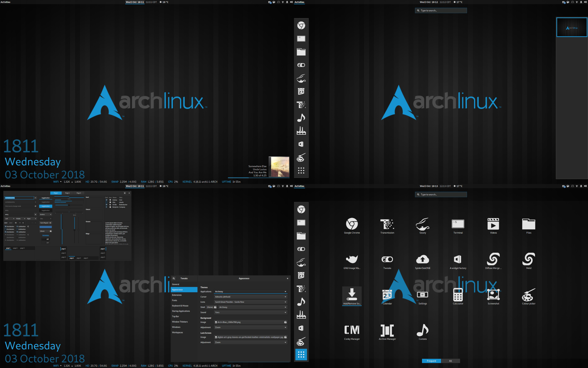Select the workspace thumbnail showing archlinux wallpaper
This screenshot has width=588, height=368.
pyautogui.click(x=572, y=27)
